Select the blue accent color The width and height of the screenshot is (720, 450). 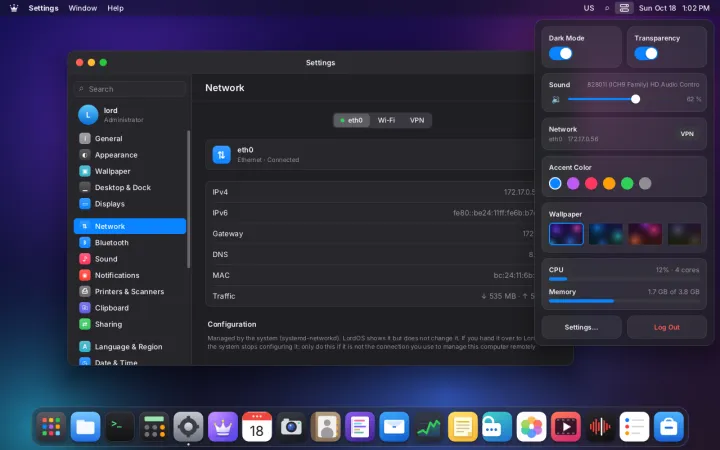(555, 184)
